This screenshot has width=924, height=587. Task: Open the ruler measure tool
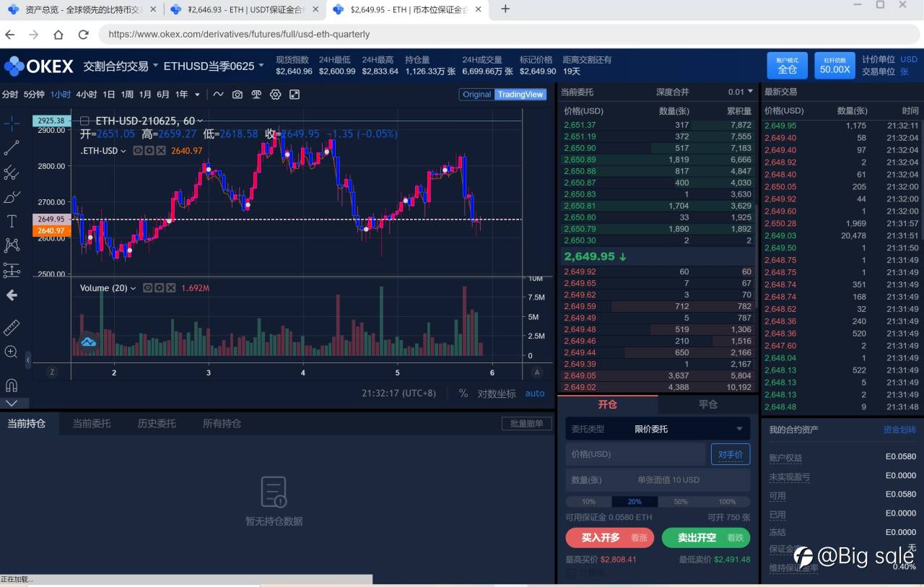pos(12,328)
